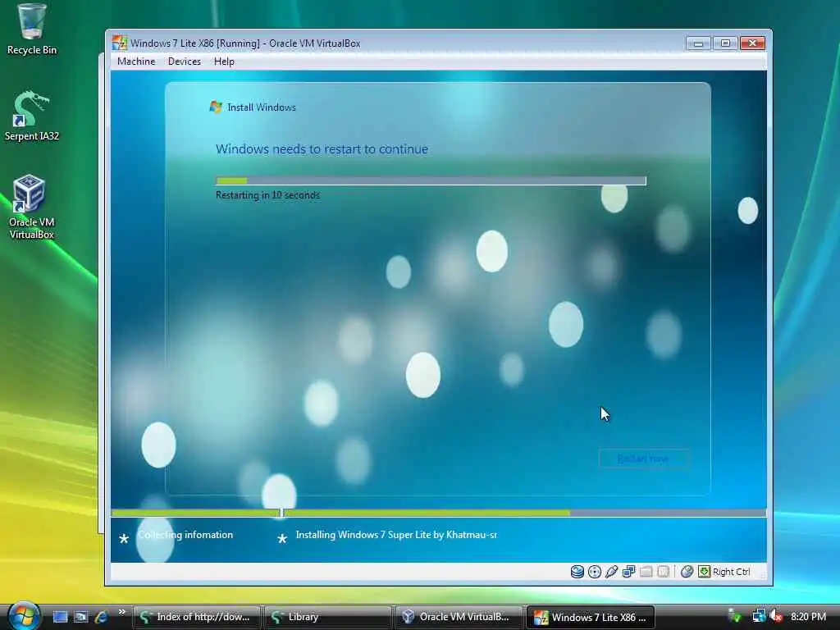Open the Windows Start orb

pos(24,616)
